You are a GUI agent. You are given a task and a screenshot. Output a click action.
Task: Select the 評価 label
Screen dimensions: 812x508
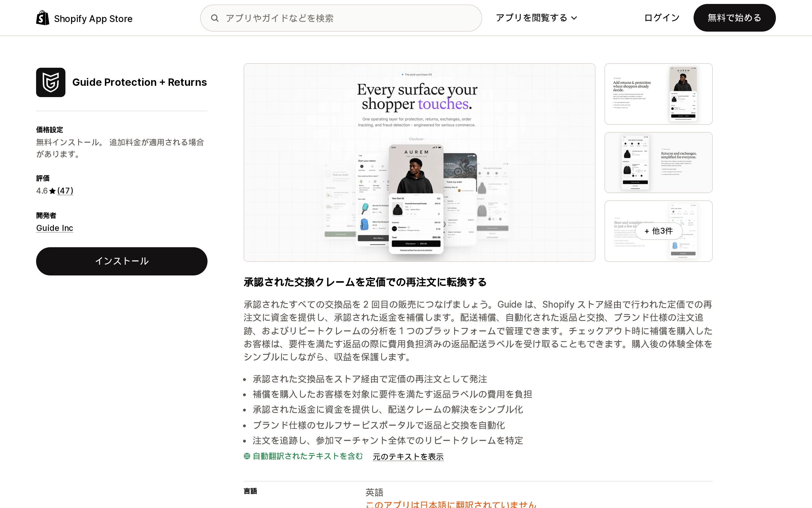43,178
